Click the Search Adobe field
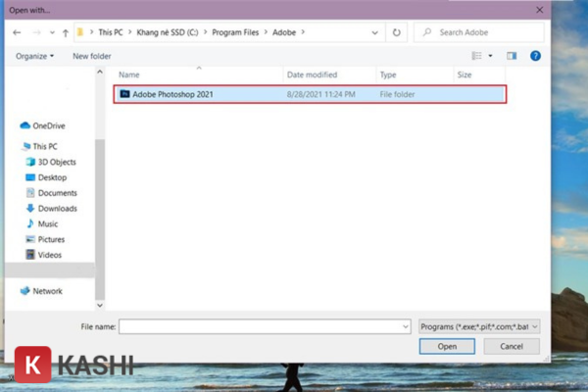Viewport: 588px width, 392px height. pyautogui.click(x=479, y=32)
